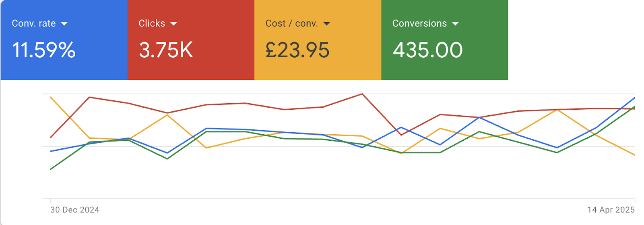Click the red line's sharp dip point
The image size is (644, 225).
click(401, 135)
